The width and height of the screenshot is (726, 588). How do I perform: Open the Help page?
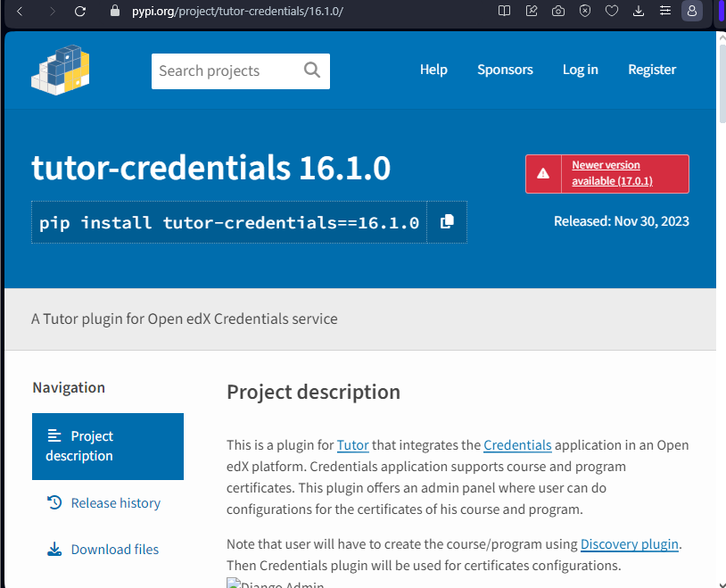click(433, 70)
